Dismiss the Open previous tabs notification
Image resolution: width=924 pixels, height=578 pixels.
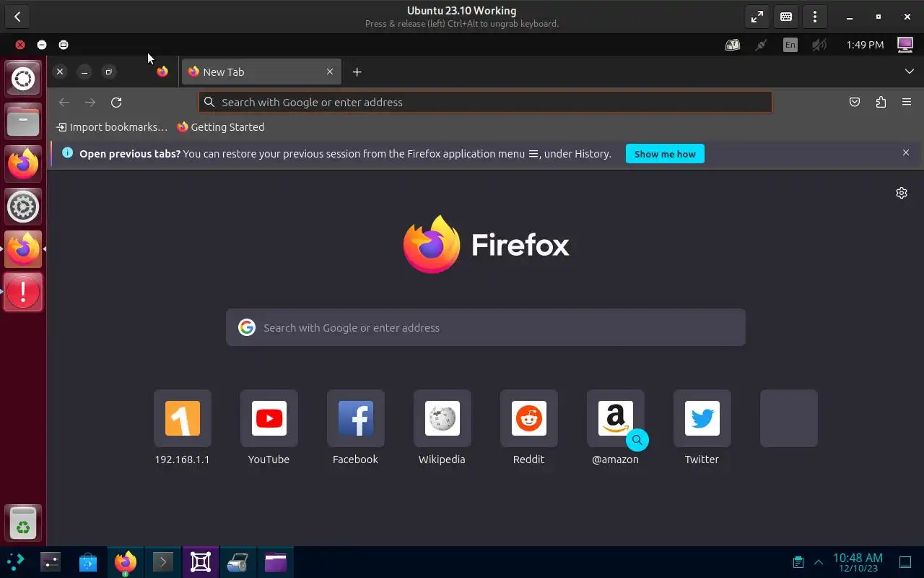pos(906,152)
